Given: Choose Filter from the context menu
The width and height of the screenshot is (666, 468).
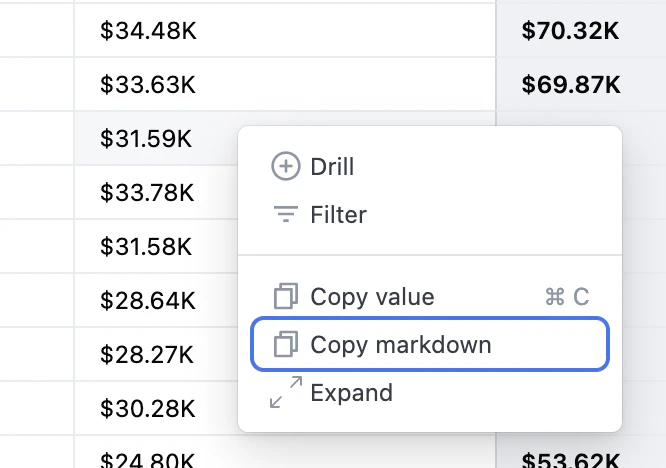Looking at the screenshot, I should [x=430, y=214].
